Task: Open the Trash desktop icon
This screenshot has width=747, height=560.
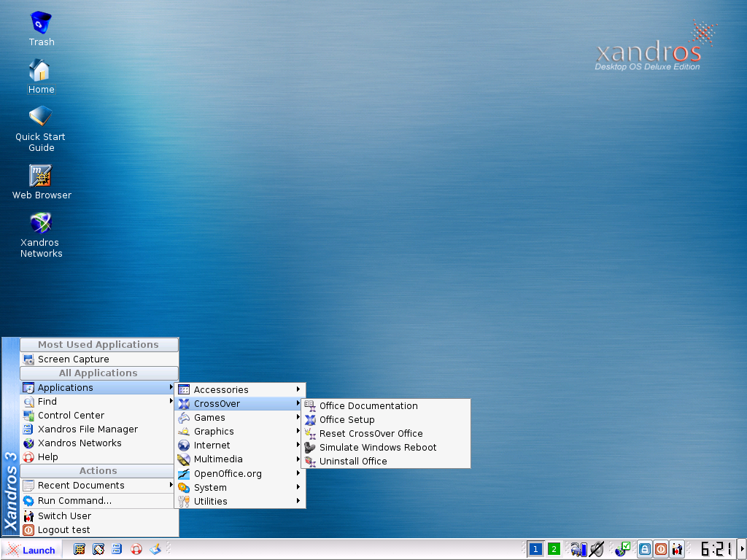Action: pos(41,28)
